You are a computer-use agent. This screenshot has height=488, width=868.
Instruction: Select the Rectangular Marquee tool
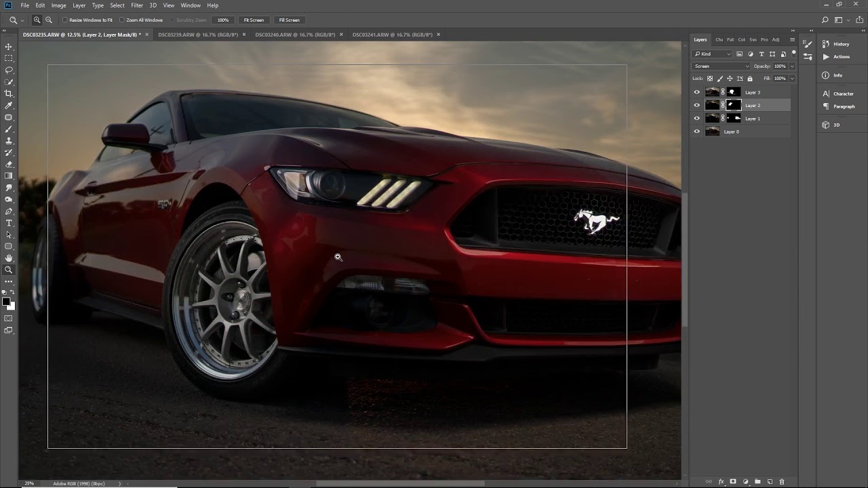(9, 58)
